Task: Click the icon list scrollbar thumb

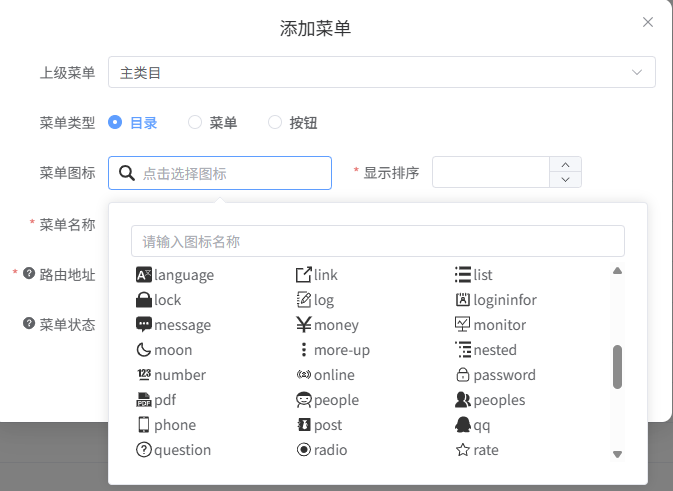Action: pos(617,367)
